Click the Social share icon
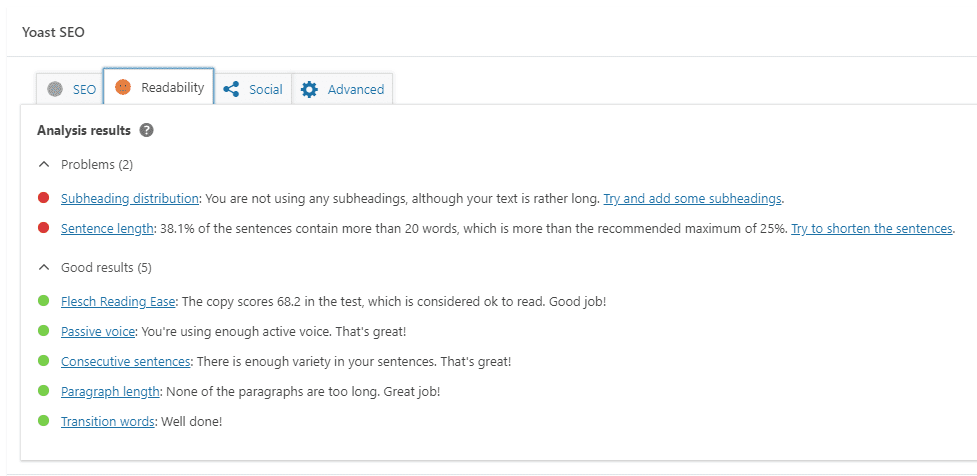Image resolution: width=977 pixels, height=476 pixels. tap(231, 89)
